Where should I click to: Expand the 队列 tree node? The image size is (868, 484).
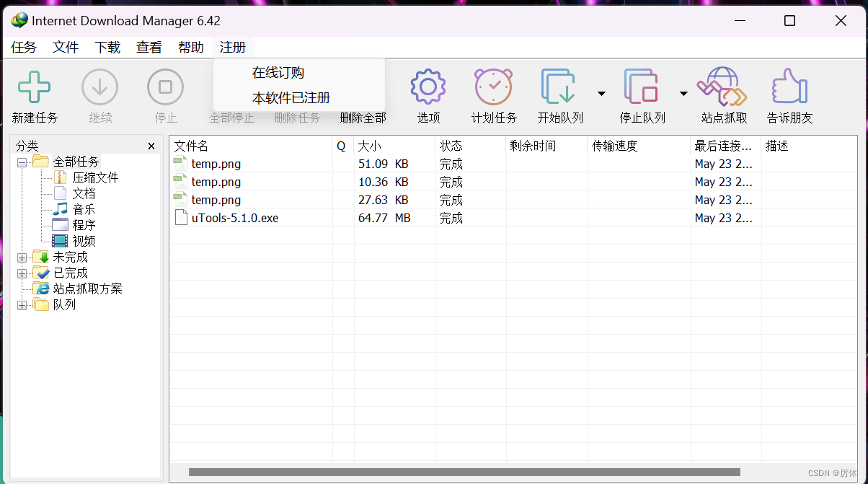click(x=22, y=304)
